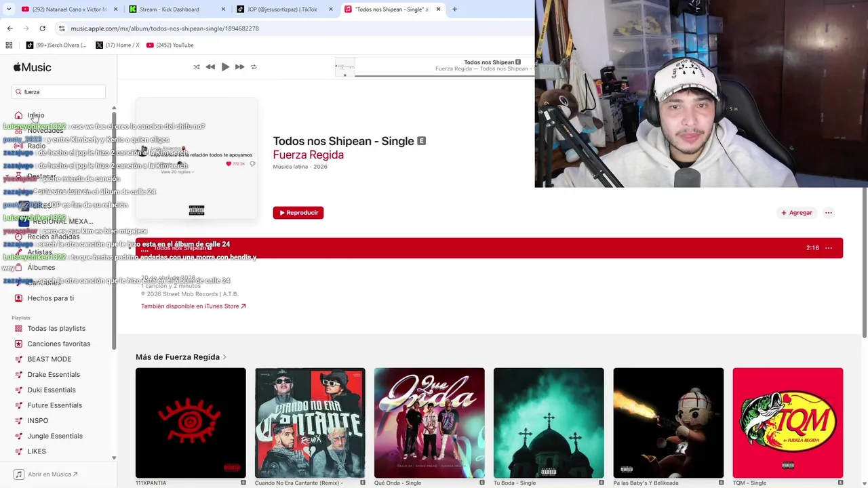Switch to the JOP TikTok tab
The width and height of the screenshot is (868, 488).
[285, 9]
